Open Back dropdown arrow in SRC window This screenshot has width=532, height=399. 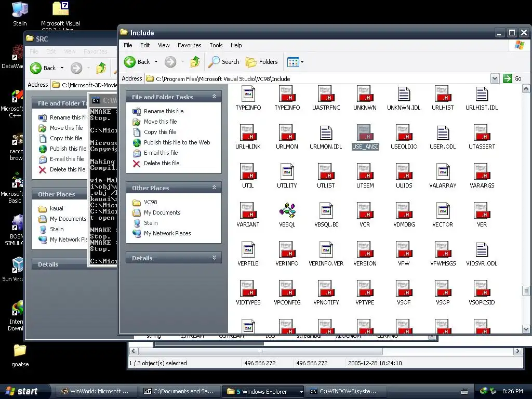(x=62, y=68)
